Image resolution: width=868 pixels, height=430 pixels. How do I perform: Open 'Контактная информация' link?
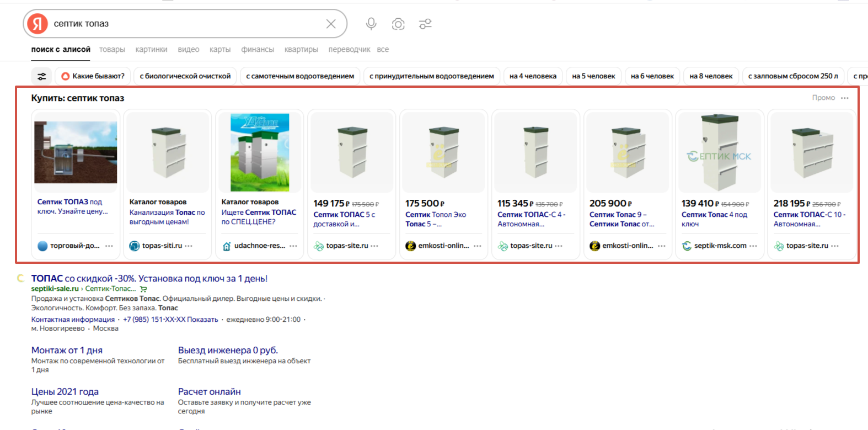[x=73, y=319]
